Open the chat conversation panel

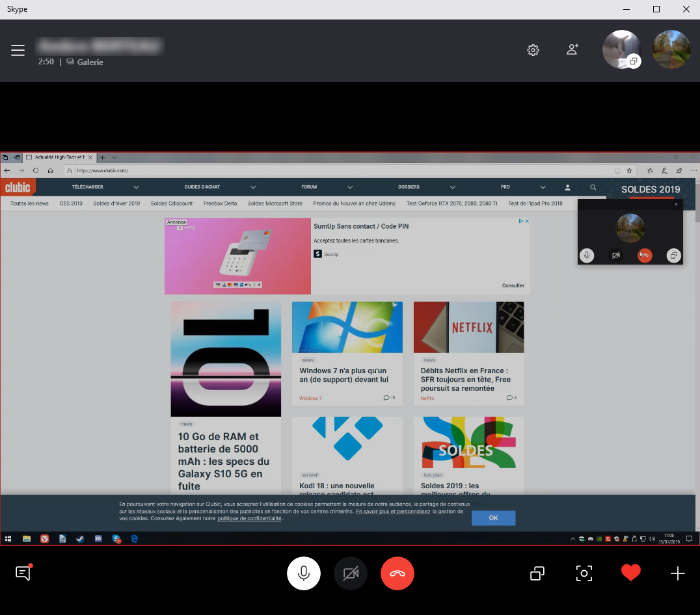click(x=23, y=573)
